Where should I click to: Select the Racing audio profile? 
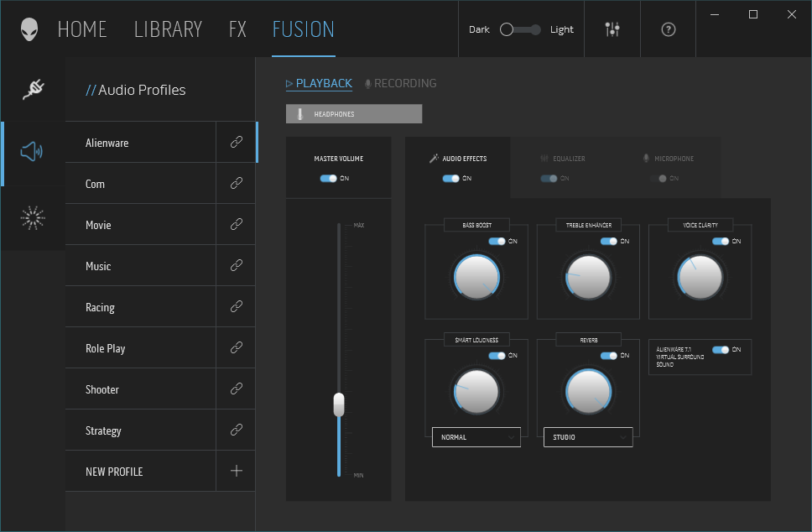140,306
